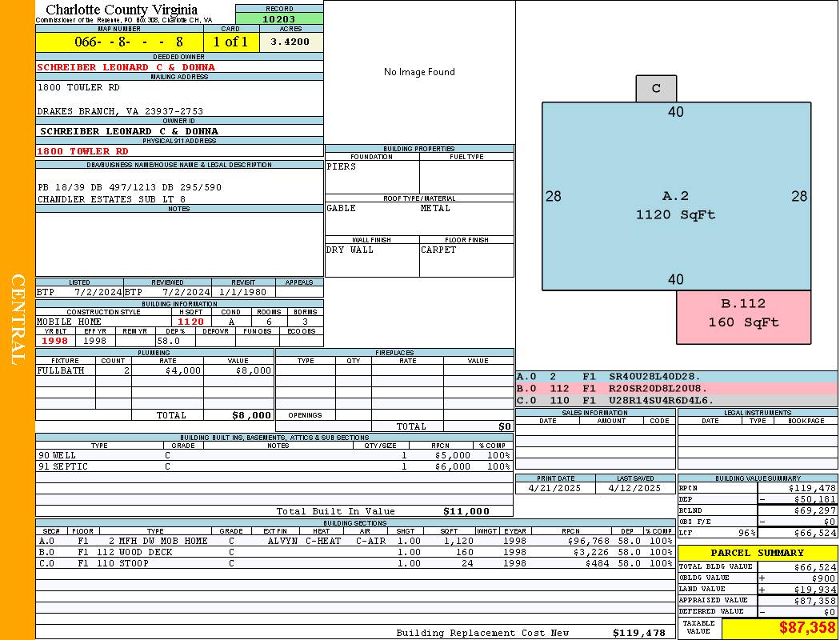
Task: Select the pink B.112 deck sketch area
Action: click(743, 314)
